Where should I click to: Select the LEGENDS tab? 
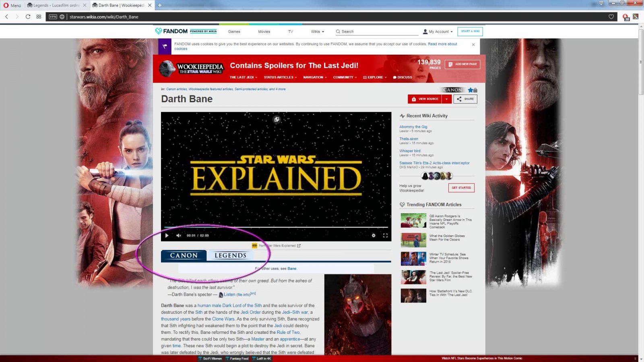pos(230,255)
